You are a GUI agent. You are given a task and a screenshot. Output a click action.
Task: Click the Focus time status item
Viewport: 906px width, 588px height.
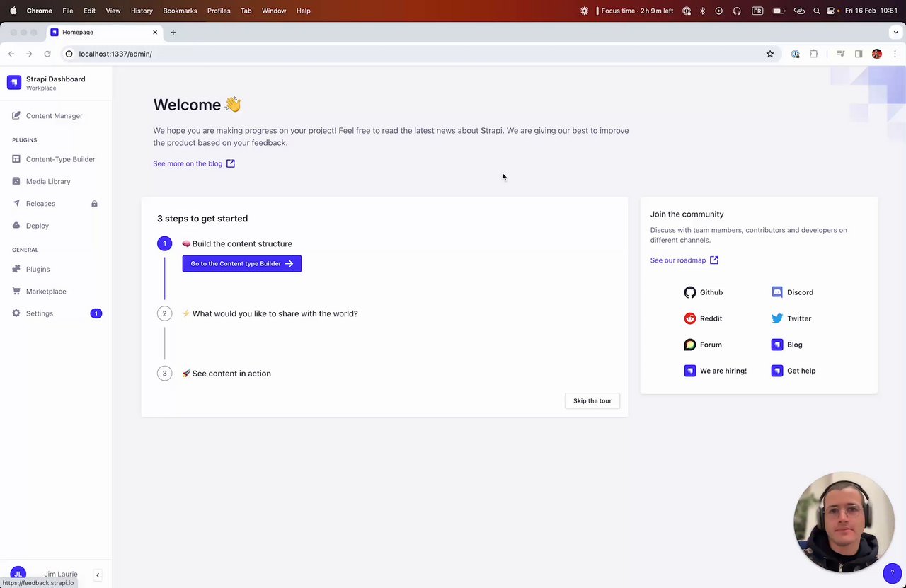(x=634, y=11)
